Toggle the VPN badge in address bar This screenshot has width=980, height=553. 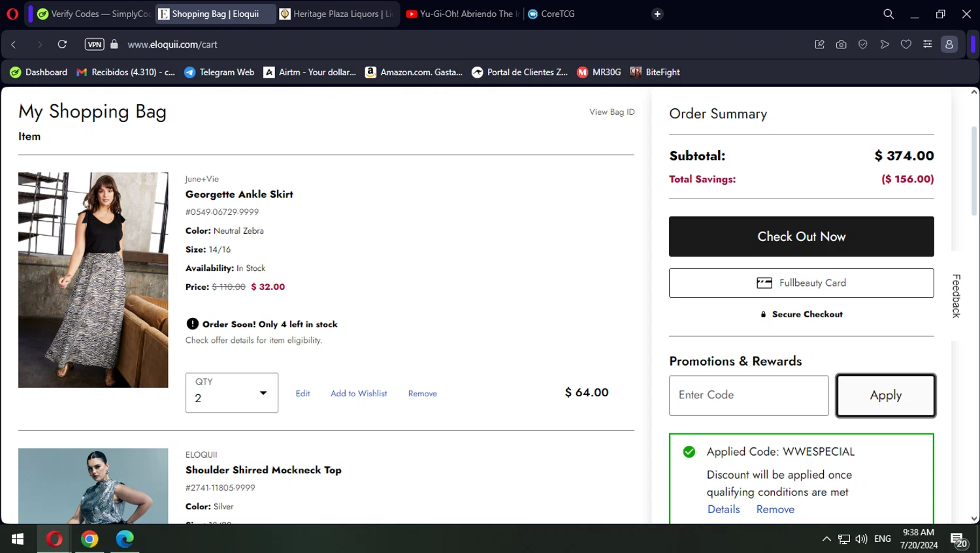pyautogui.click(x=95, y=44)
